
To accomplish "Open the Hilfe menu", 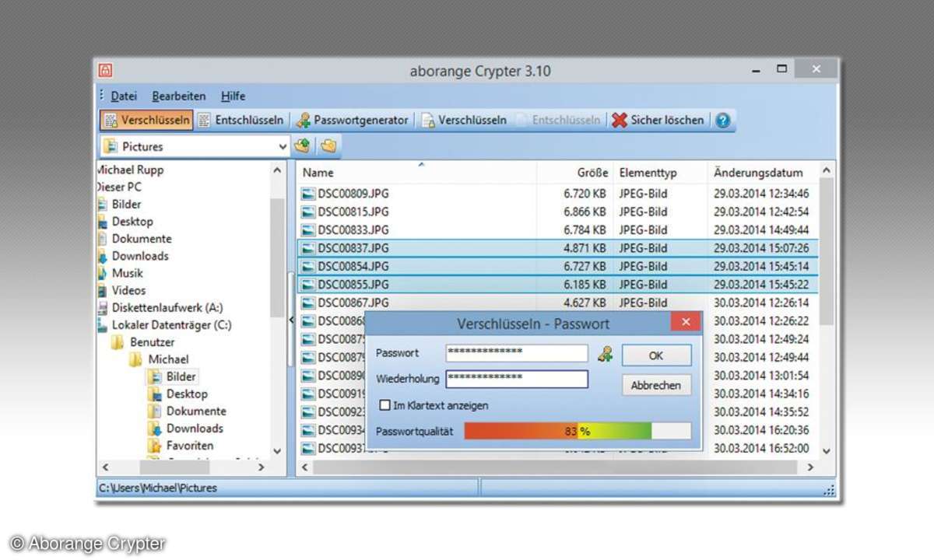I will 233,96.
